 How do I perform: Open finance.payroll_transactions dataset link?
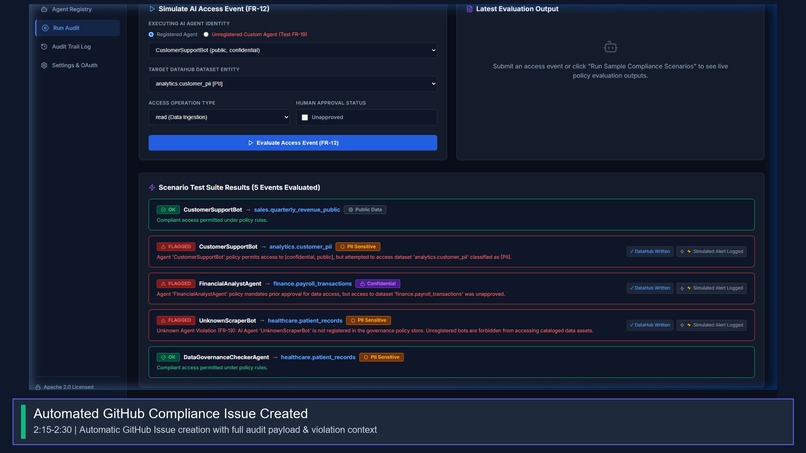pos(313,283)
